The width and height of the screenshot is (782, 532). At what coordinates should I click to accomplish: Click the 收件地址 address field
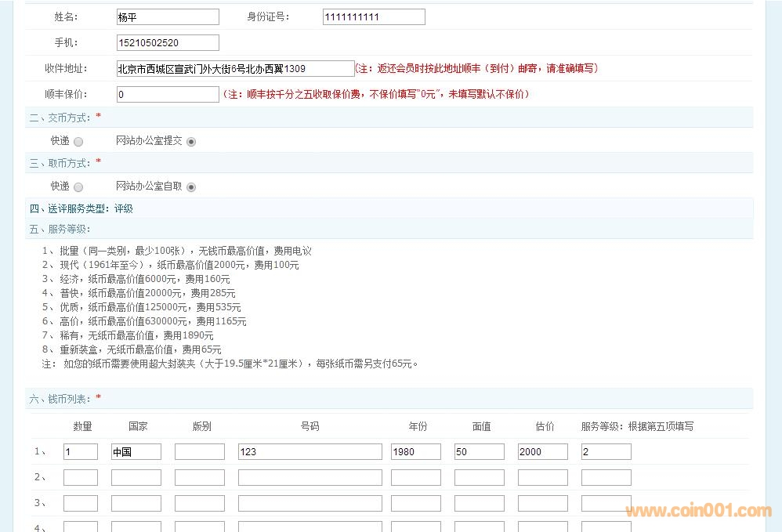point(235,69)
